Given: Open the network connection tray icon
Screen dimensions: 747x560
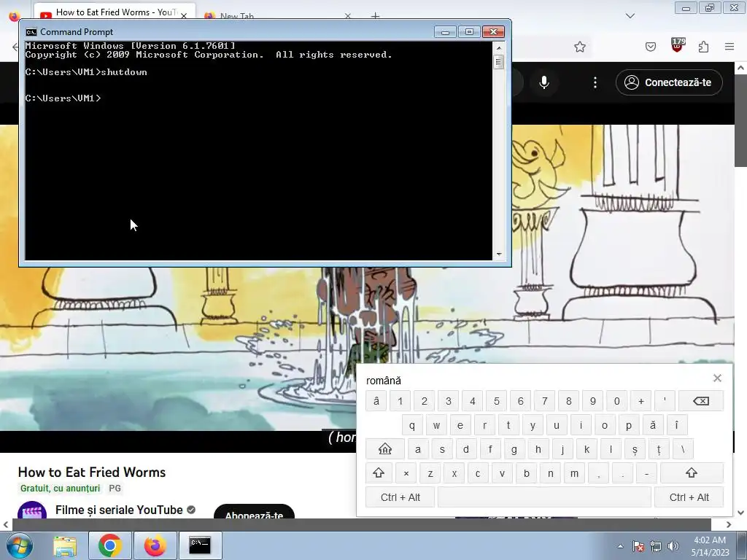Looking at the screenshot, I should point(656,546).
